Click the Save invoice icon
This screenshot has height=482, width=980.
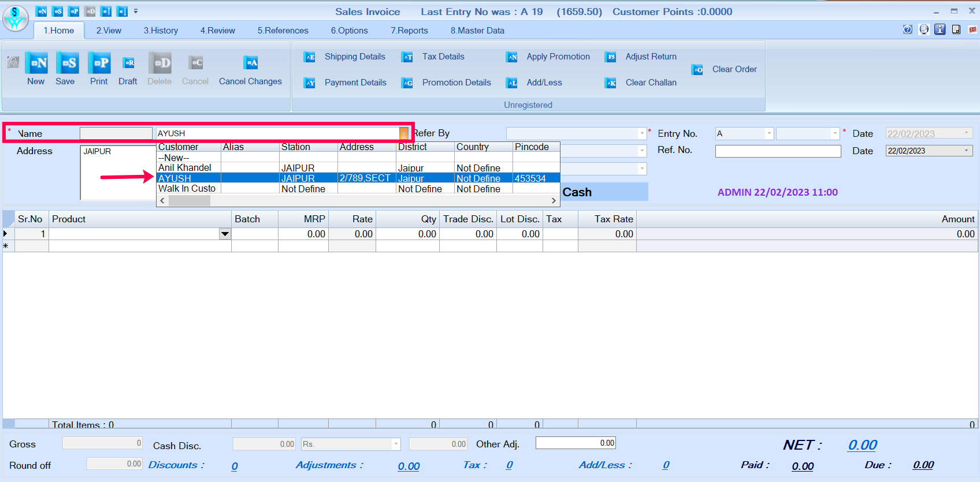coord(67,63)
